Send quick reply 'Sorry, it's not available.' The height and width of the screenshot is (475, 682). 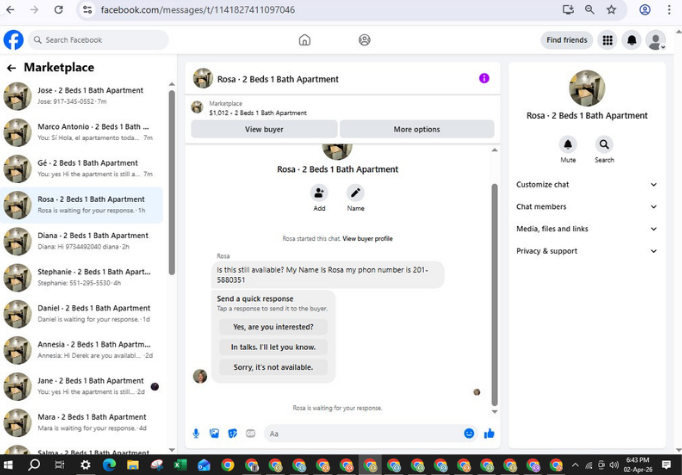point(273,367)
